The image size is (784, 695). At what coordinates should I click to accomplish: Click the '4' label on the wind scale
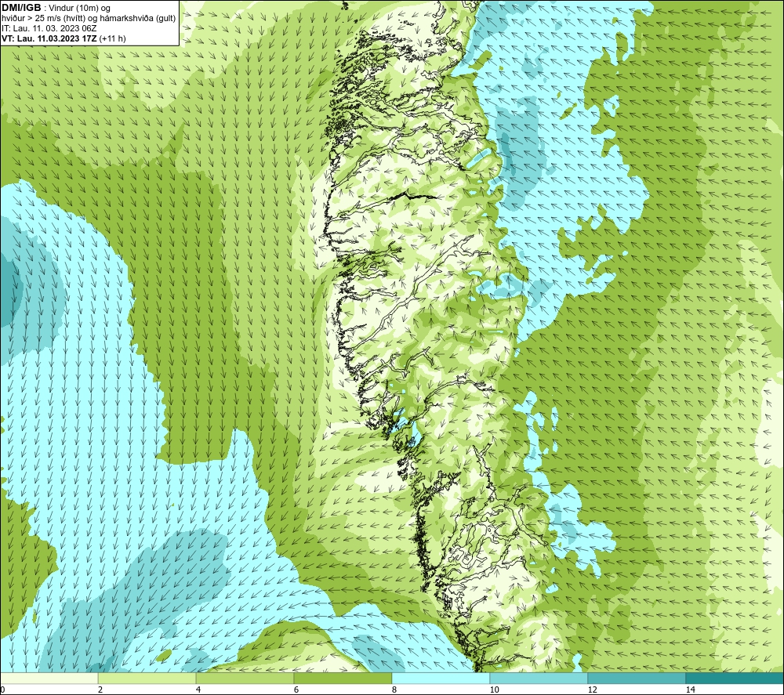(x=198, y=690)
